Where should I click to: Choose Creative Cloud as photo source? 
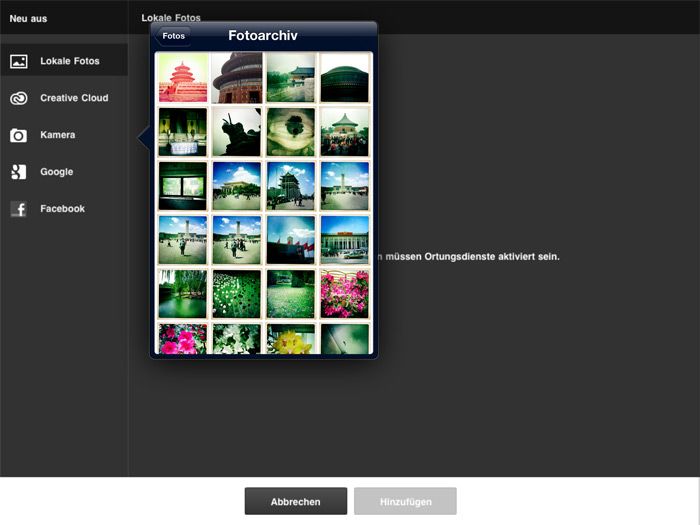[74, 98]
